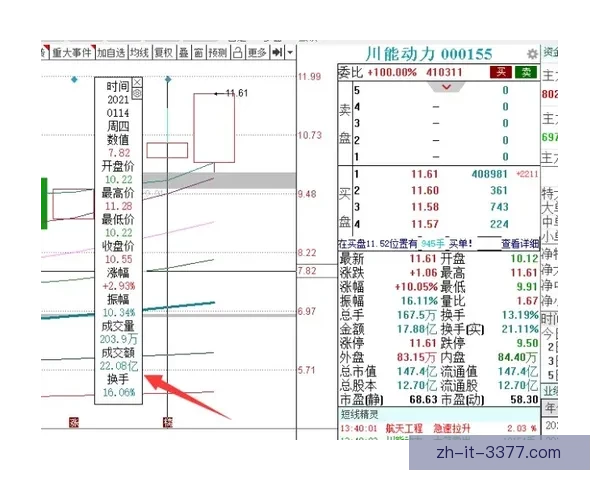Click the left blue diamond event marker
Screen dimensions: 600x480
tap(74, 80)
